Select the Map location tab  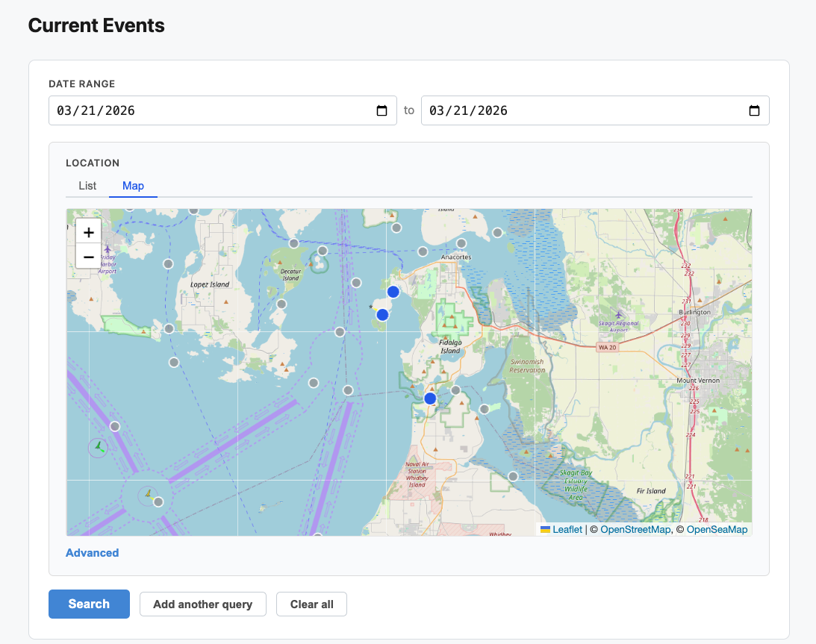pos(133,186)
